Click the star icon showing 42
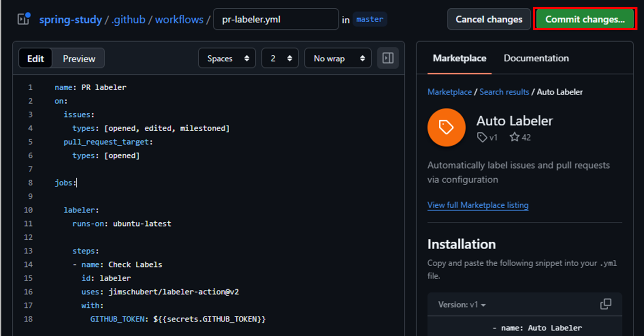644x336 pixels. (515, 137)
